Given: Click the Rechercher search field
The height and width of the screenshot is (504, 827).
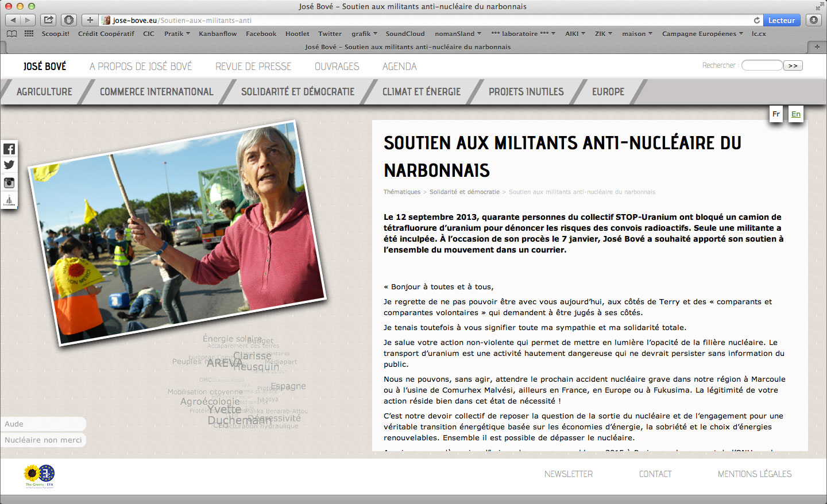Looking at the screenshot, I should point(762,65).
